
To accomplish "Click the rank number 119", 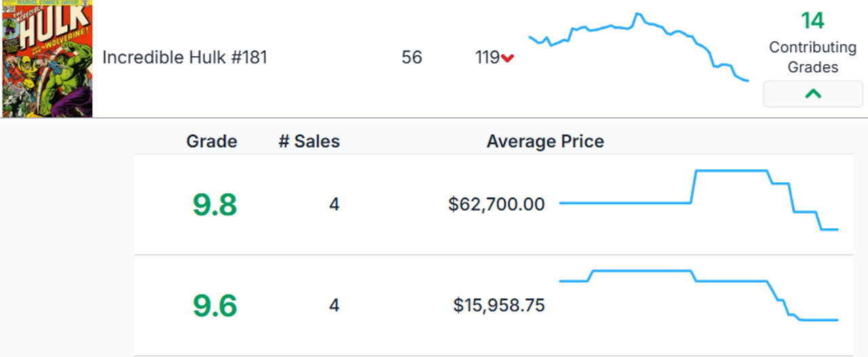I will (x=487, y=58).
